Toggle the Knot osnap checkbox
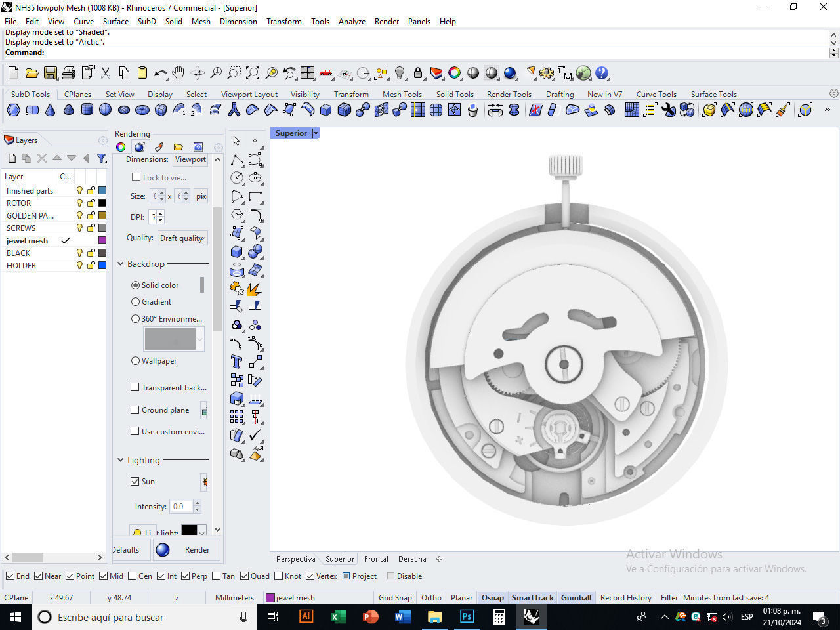This screenshot has width=840, height=630. pyautogui.click(x=279, y=576)
